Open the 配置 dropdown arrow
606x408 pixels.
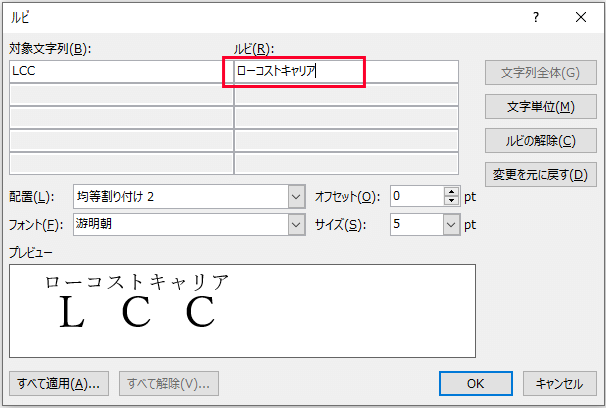296,197
